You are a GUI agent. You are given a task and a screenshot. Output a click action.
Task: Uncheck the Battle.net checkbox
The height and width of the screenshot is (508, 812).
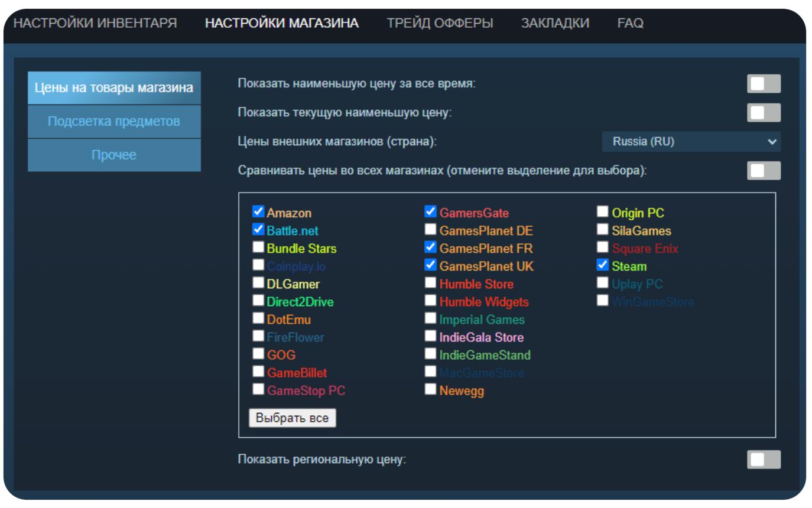[258, 229]
